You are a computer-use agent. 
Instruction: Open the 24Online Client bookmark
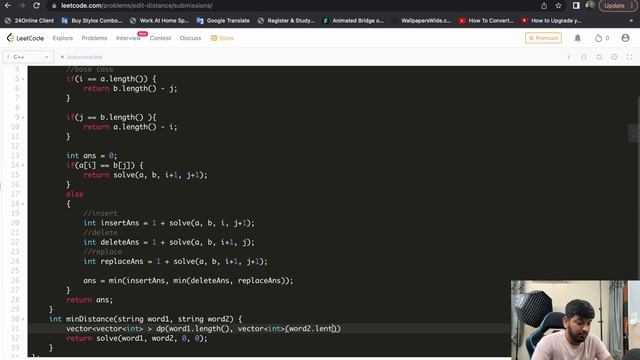pos(29,20)
